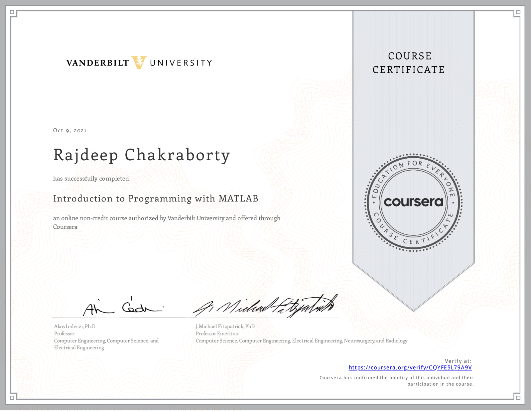Image resolution: width=532 pixels, height=411 pixels.
Task: Click the COURSE CERTIFICATE ribbon heading
Action: pos(409,63)
